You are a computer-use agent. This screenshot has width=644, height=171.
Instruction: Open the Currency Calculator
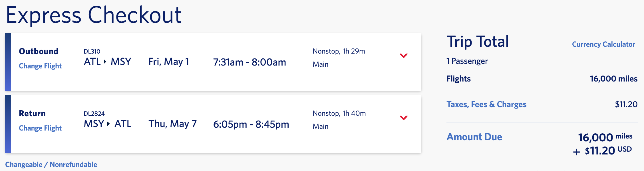[x=603, y=44]
